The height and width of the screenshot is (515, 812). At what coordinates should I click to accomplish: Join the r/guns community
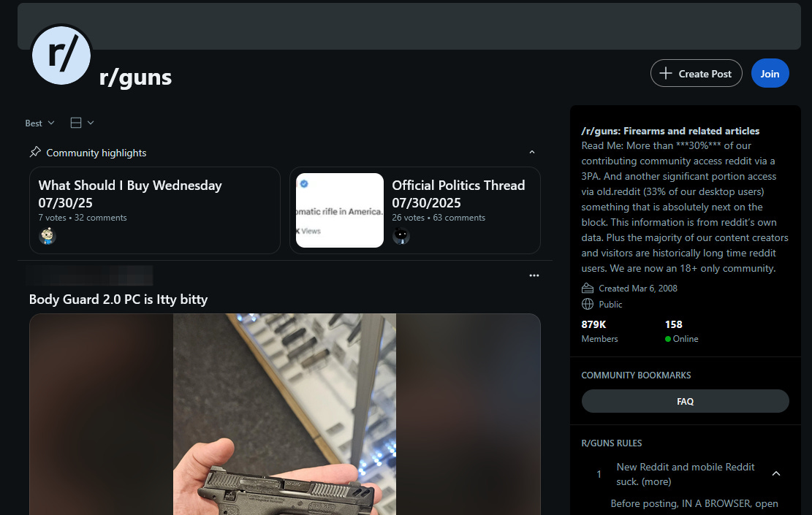770,74
